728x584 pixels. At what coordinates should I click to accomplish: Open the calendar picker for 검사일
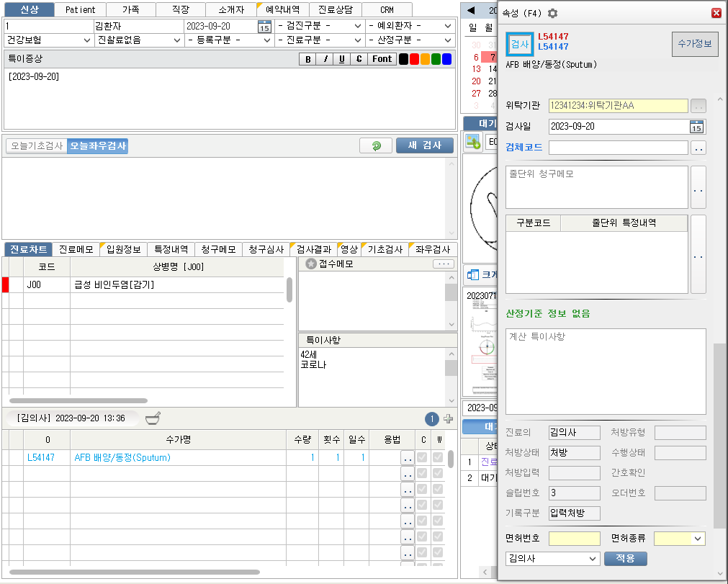point(696,127)
